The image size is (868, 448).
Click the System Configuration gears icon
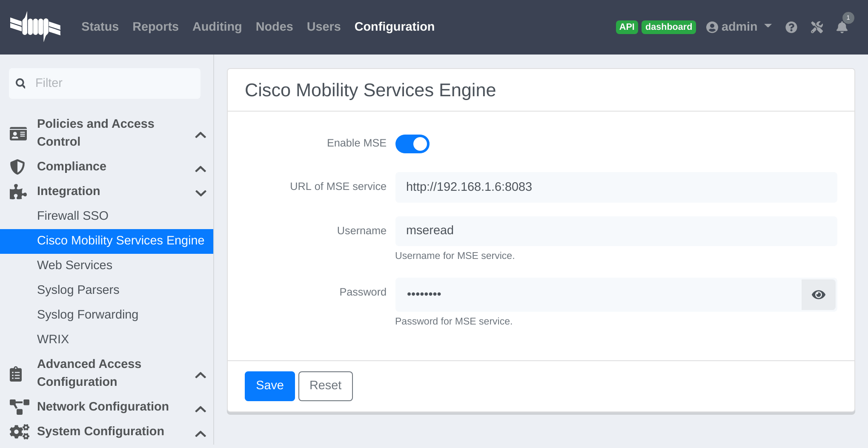pos(19,431)
